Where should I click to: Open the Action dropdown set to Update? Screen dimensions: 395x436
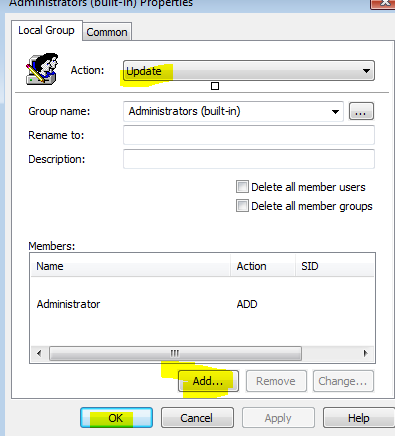(249, 71)
